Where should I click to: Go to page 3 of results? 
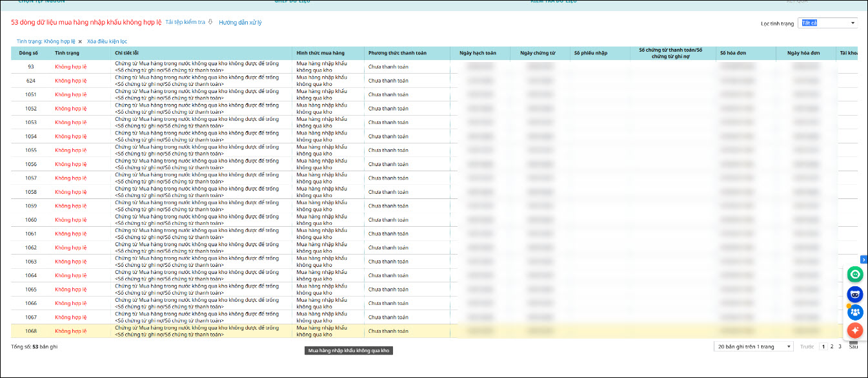840,347
